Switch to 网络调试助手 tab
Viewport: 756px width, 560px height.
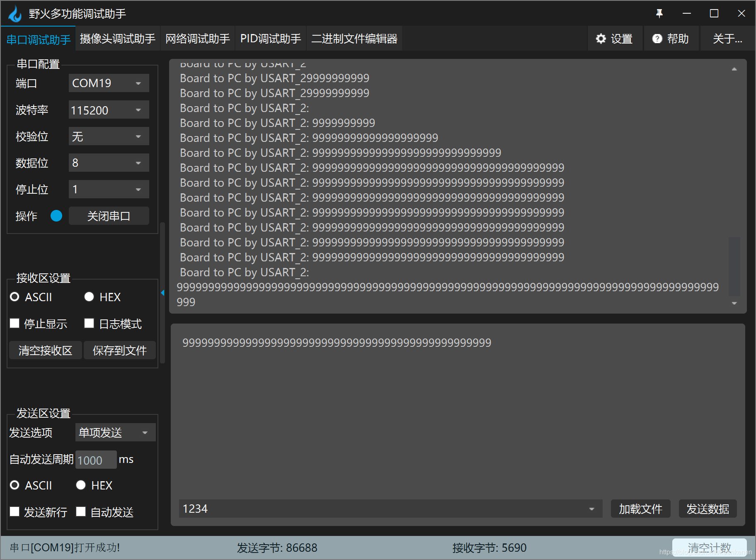(198, 39)
